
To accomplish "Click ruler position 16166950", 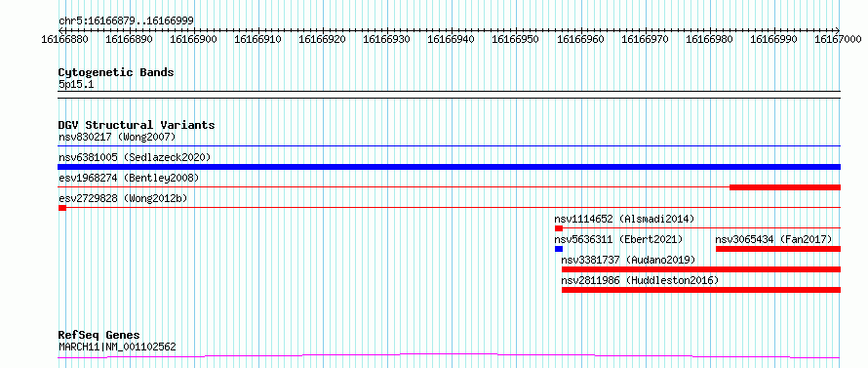I will point(516,39).
